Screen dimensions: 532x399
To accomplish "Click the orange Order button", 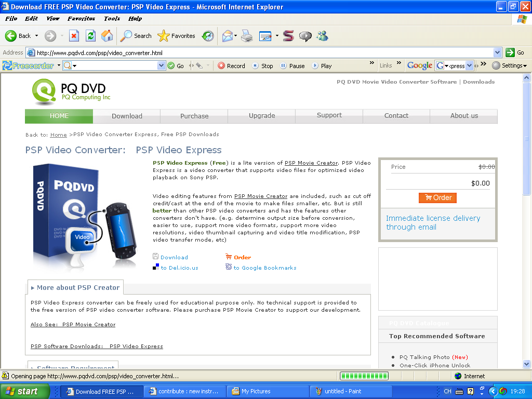I will (x=437, y=198).
